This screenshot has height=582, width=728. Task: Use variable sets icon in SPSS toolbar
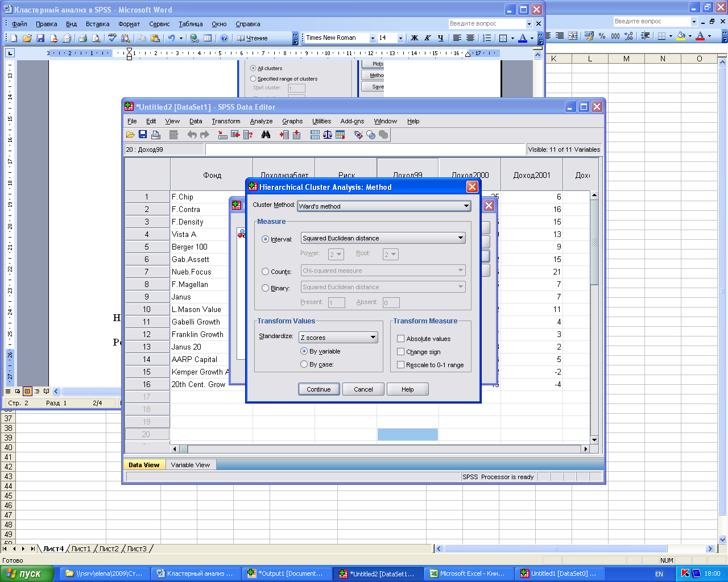click(371, 135)
